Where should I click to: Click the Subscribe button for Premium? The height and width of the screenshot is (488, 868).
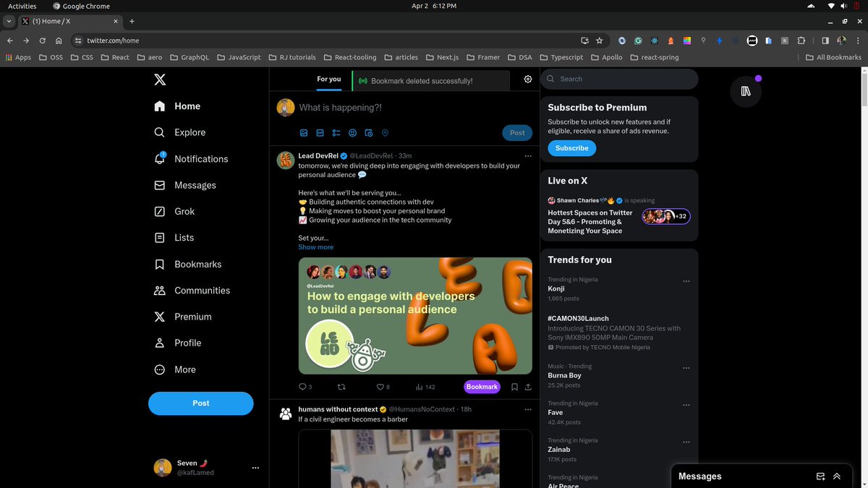click(571, 147)
